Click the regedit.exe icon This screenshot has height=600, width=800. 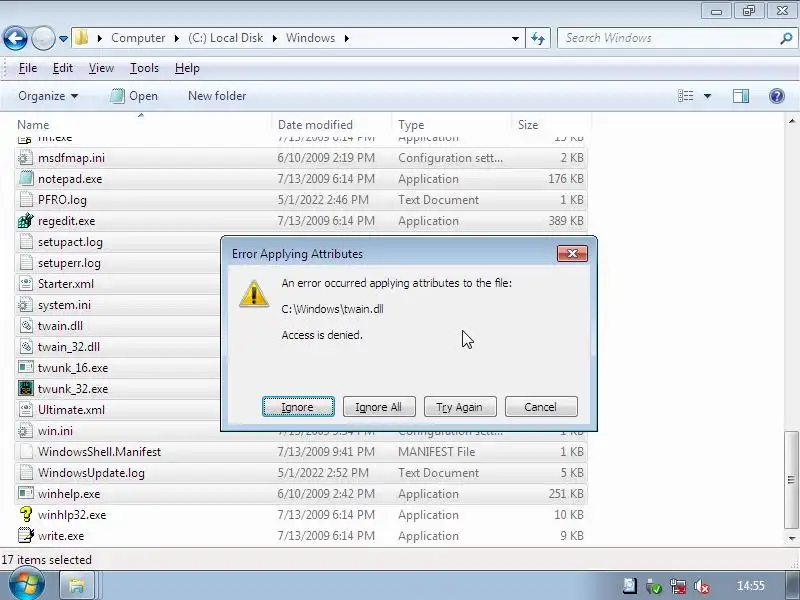[x=25, y=221]
